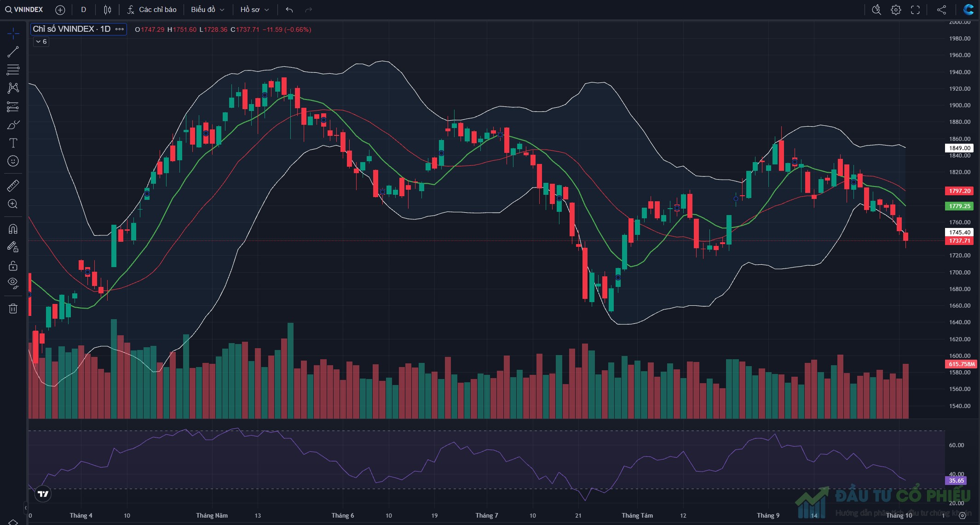This screenshot has height=525, width=980.
Task: Open the candlestick chart style selector
Action: [107, 10]
